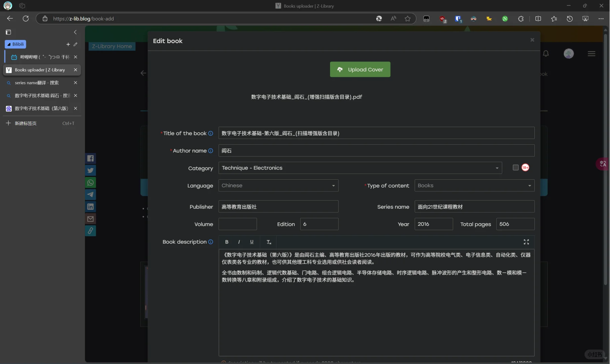Open the Language dropdown
The width and height of the screenshot is (610, 364).
click(278, 185)
